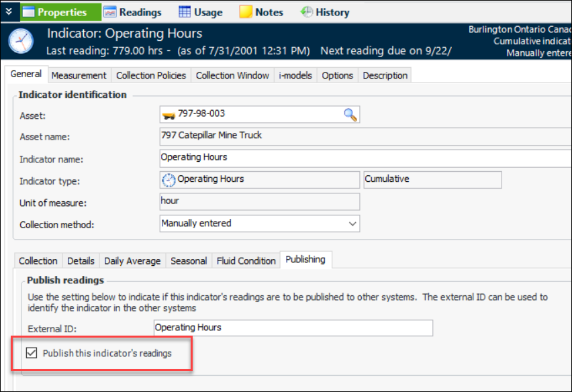The width and height of the screenshot is (572, 392).
Task: Open the Notes tab
Action: click(x=261, y=12)
